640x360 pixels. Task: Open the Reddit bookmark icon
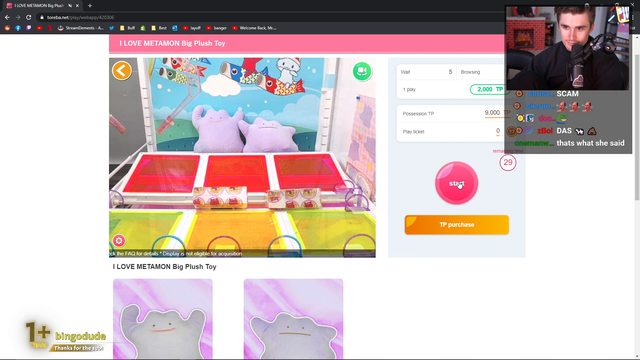(7, 28)
